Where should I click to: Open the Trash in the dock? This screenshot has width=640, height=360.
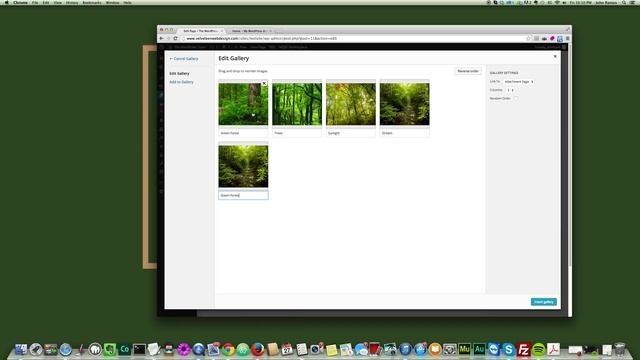pos(620,349)
